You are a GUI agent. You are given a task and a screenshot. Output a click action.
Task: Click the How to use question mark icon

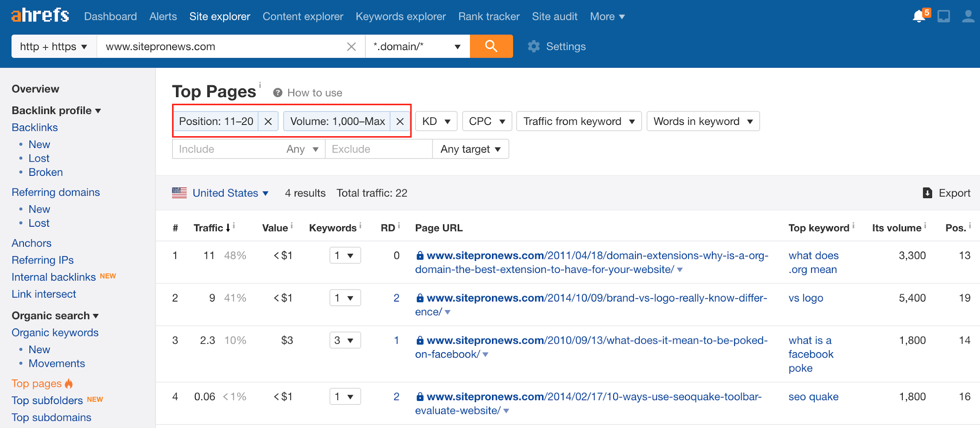(278, 93)
